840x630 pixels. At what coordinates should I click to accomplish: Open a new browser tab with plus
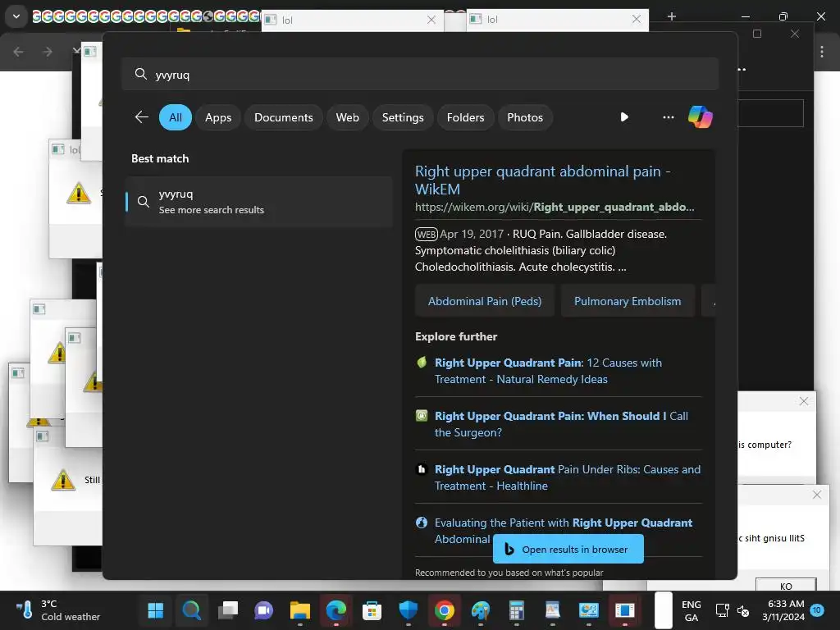(671, 16)
